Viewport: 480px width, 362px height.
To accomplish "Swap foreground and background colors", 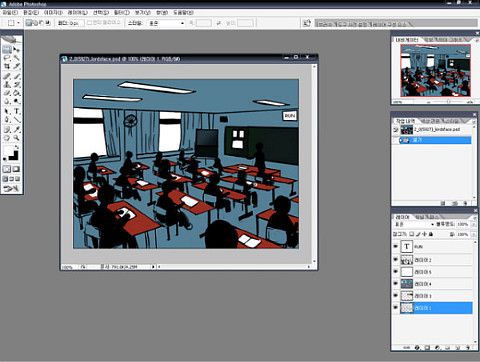I will [17, 147].
